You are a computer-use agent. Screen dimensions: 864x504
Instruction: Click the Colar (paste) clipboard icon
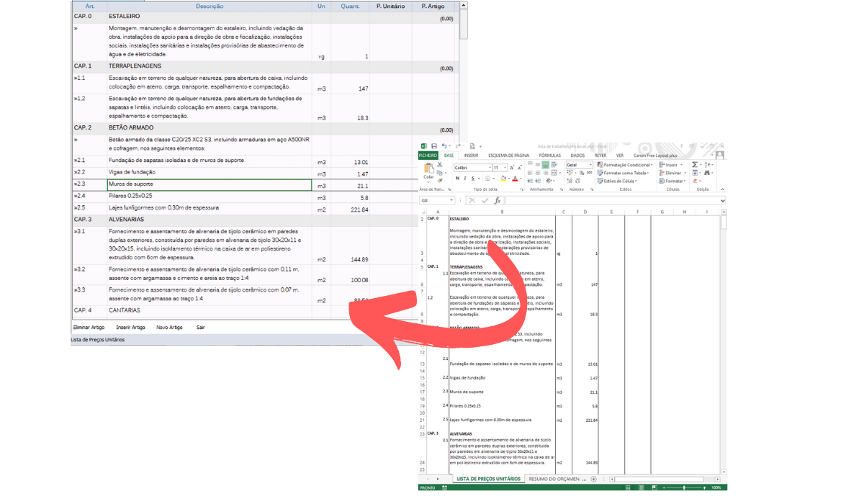click(x=429, y=168)
